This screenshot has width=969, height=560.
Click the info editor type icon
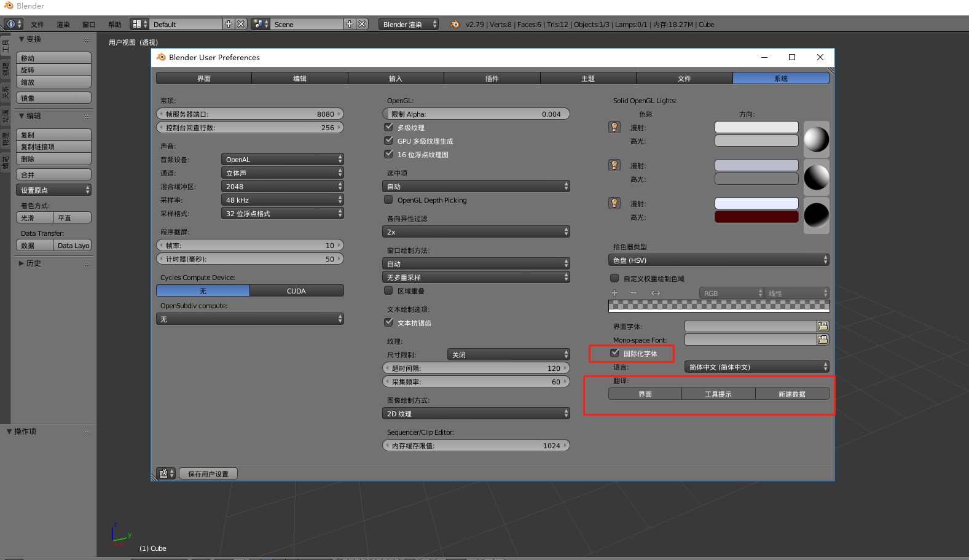tap(13, 24)
